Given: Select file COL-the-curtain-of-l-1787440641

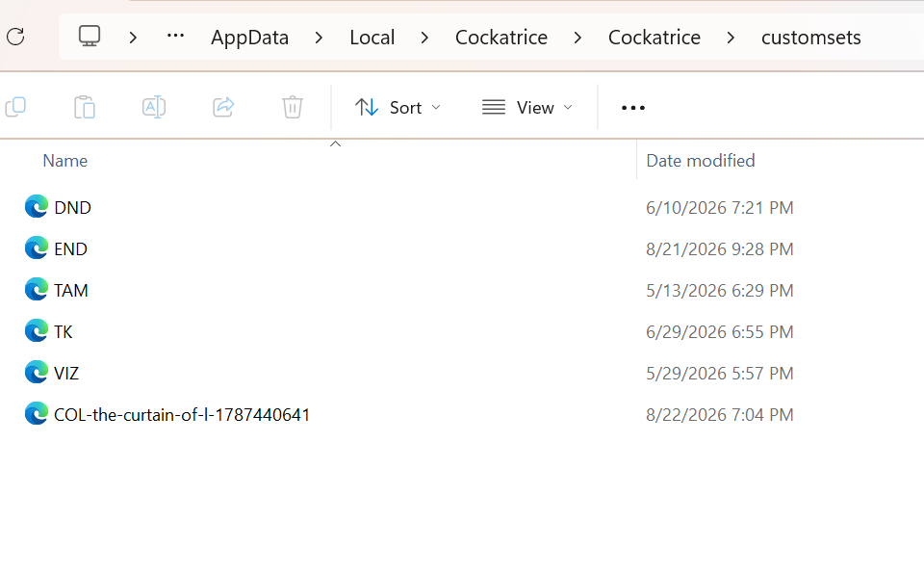Looking at the screenshot, I should click(x=182, y=414).
